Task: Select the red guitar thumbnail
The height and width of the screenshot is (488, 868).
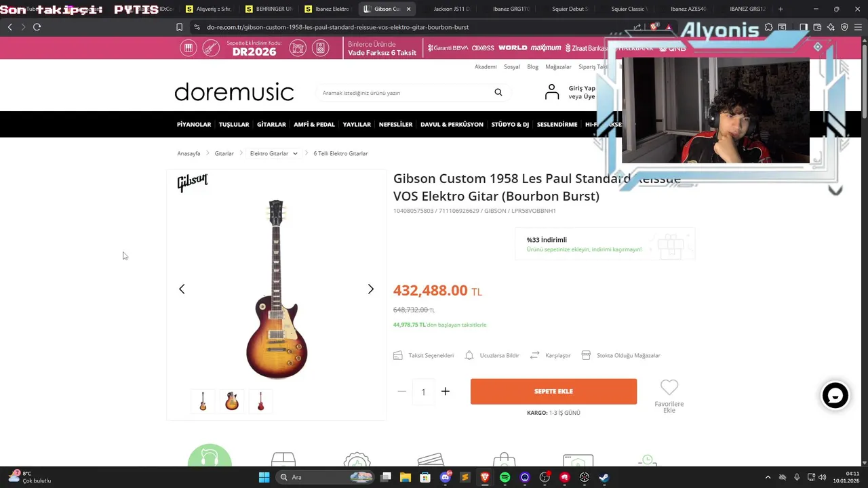Action: (x=261, y=401)
